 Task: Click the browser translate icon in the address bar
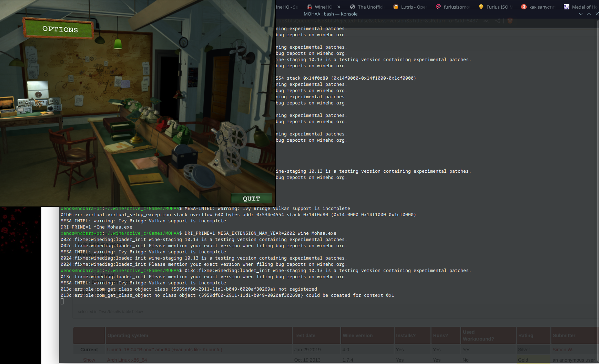point(486,21)
